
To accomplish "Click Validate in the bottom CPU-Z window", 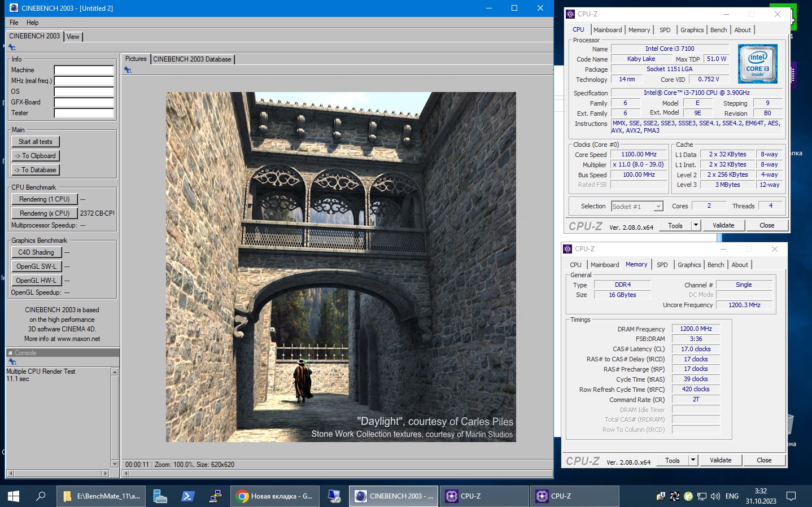I will pos(721,460).
